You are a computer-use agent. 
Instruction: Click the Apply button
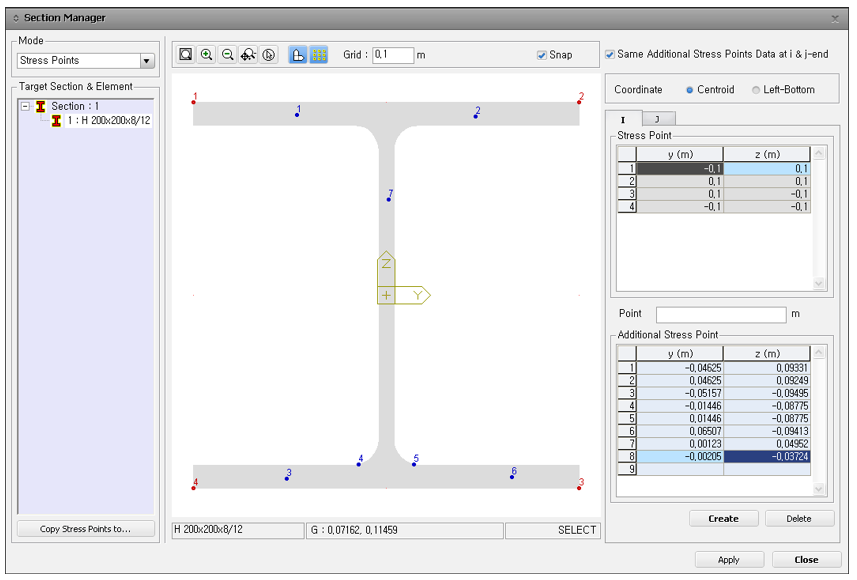(x=730, y=559)
